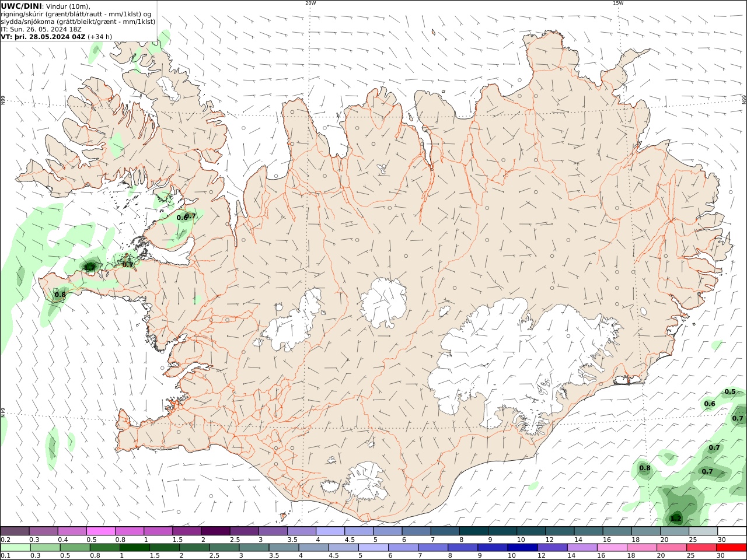Click the 1.2 precipitation value on the map
The image size is (747, 560).
point(676,519)
